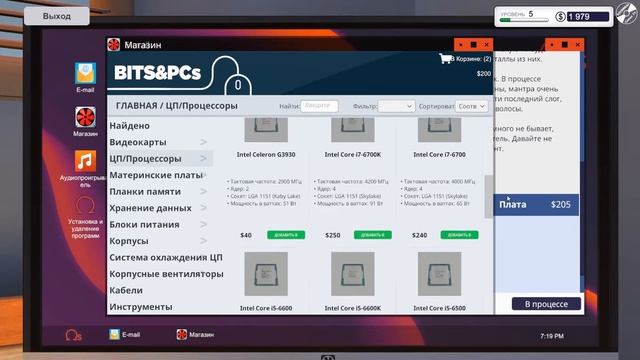Click the taskbar start menu icon
Screen dimensions: 640x360
click(73, 335)
